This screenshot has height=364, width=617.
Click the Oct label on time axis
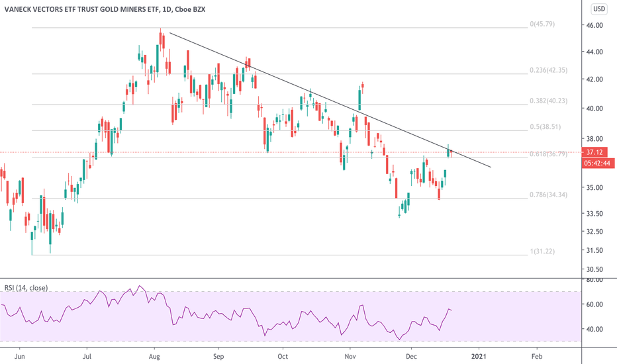[x=283, y=356]
